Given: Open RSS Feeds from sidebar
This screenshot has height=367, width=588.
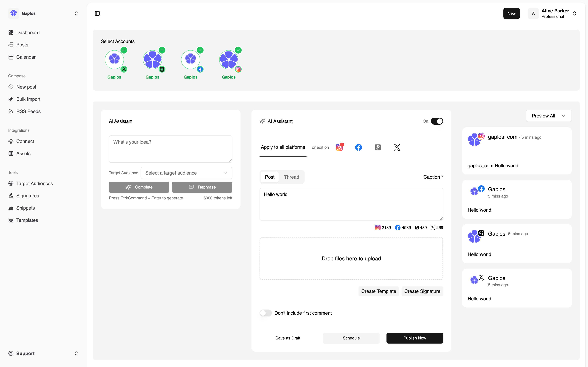Looking at the screenshot, I should (28, 111).
